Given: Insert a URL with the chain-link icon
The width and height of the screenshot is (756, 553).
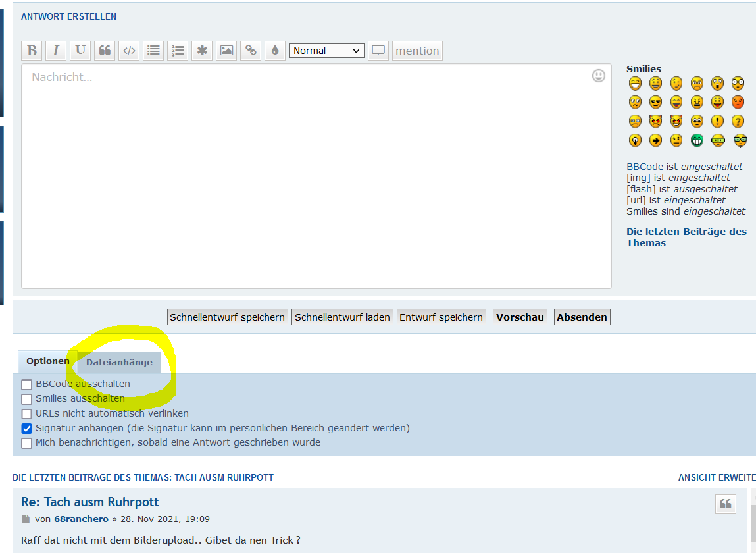Looking at the screenshot, I should coord(251,51).
